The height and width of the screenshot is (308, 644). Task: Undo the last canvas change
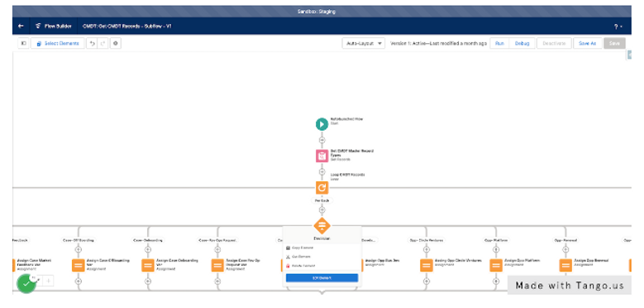point(92,43)
